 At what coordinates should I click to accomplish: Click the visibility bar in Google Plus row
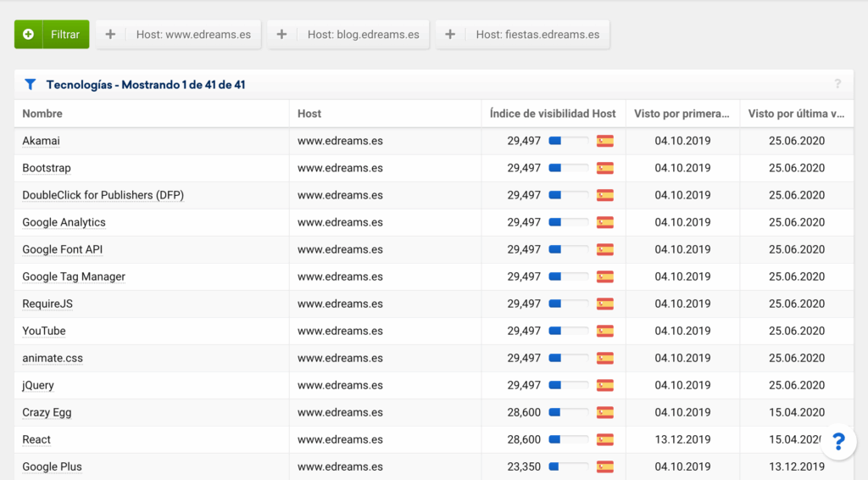[569, 466]
